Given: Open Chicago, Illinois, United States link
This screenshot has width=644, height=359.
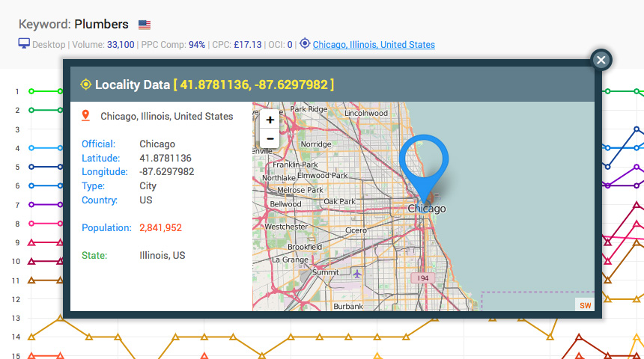Looking at the screenshot, I should [x=374, y=45].
